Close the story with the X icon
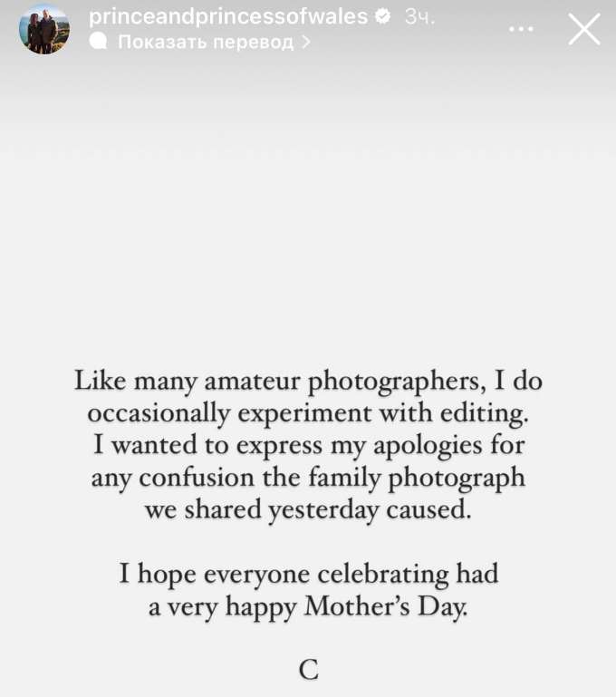616x697 pixels. coord(583,29)
